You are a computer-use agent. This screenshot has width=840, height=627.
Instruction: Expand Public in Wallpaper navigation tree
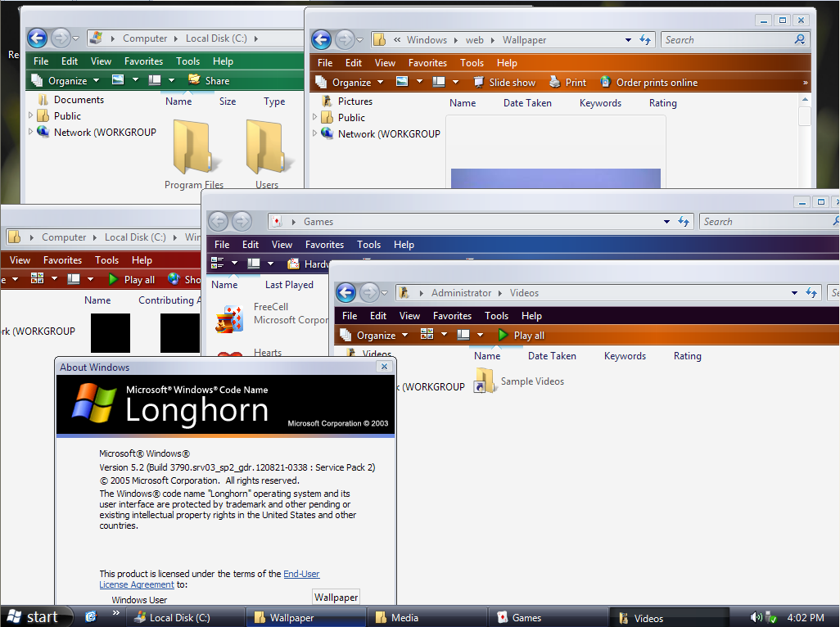coord(314,117)
